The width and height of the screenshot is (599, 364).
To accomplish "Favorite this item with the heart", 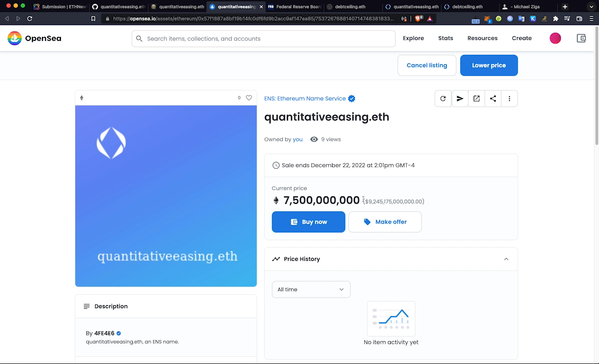I will click(249, 98).
